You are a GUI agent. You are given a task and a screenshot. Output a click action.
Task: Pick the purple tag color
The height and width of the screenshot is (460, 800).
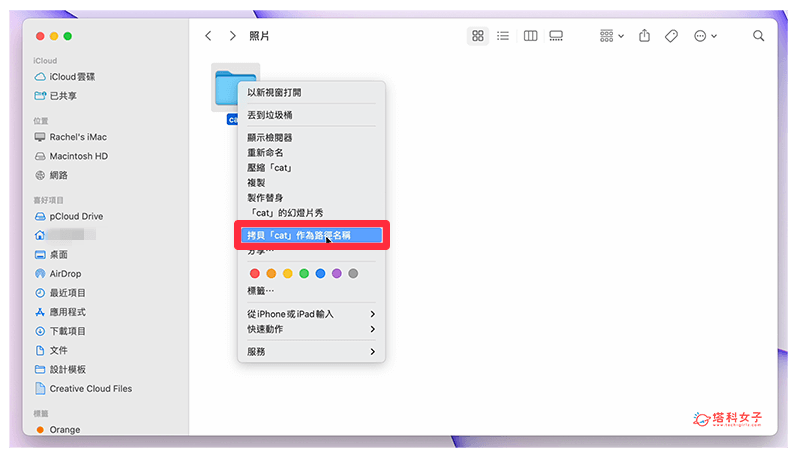point(336,273)
